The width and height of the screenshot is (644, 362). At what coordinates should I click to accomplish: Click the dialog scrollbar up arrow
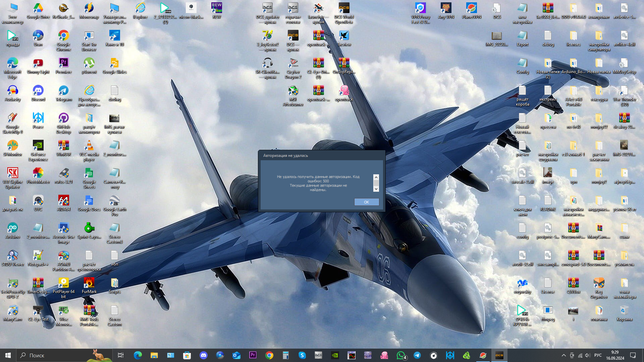[x=376, y=177]
